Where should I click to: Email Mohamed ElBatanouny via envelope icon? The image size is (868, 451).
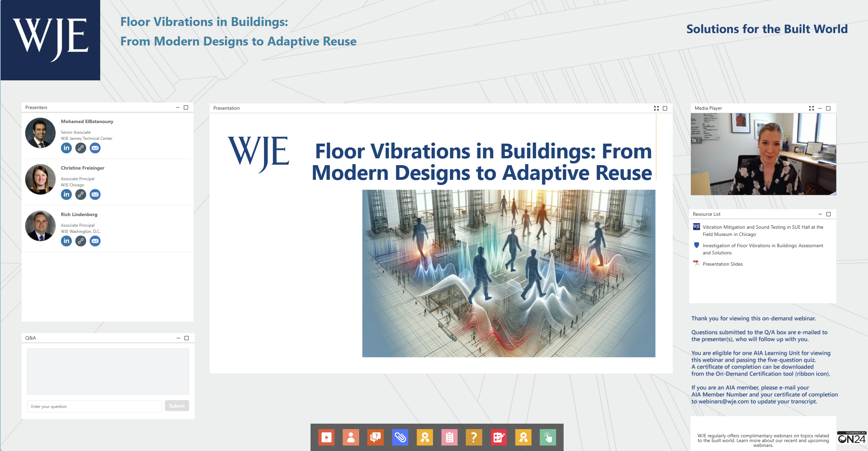[x=95, y=148]
